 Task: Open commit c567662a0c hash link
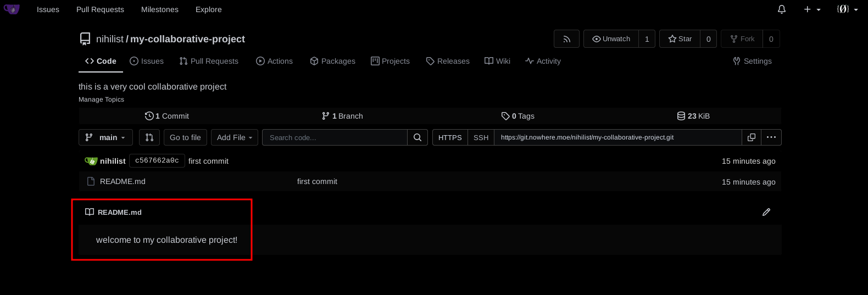click(x=157, y=160)
